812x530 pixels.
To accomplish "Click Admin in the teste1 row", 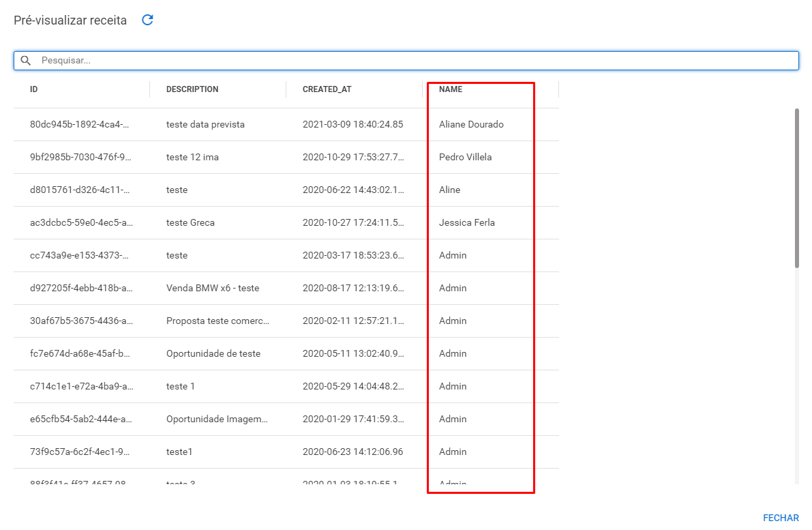I will [453, 452].
